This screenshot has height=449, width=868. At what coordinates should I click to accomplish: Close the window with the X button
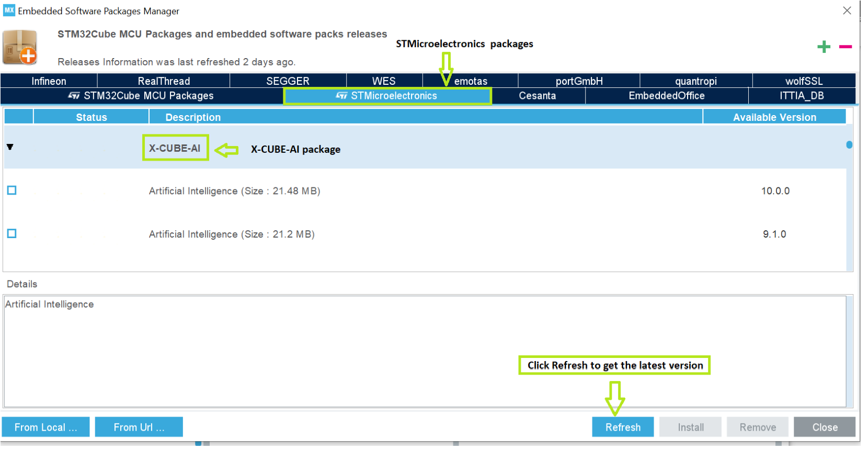pos(847,10)
